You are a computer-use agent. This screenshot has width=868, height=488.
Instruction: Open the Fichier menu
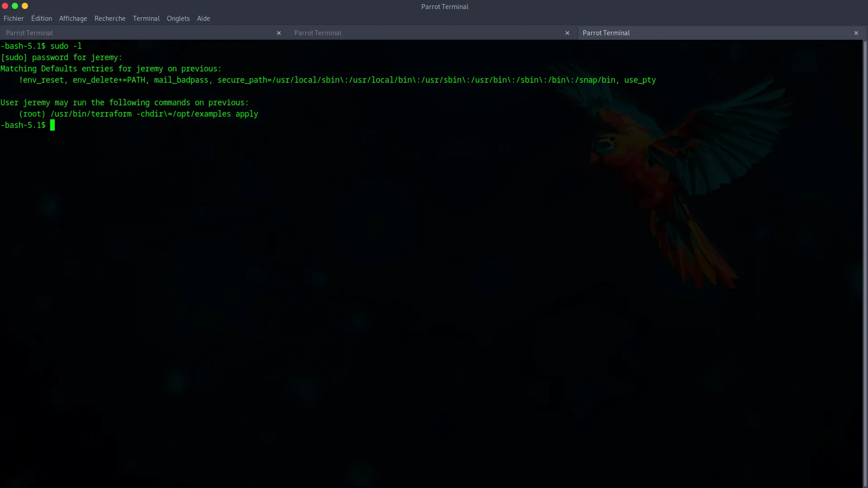(14, 19)
